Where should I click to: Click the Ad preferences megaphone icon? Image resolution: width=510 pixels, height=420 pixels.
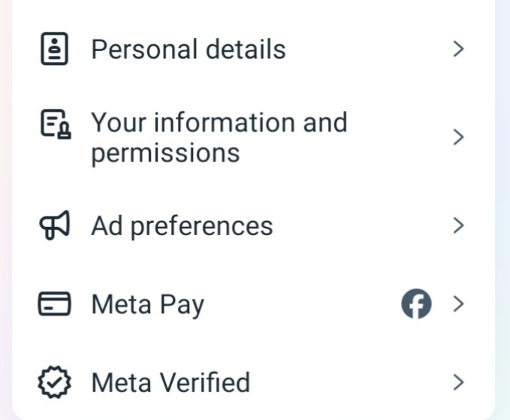[x=55, y=225]
